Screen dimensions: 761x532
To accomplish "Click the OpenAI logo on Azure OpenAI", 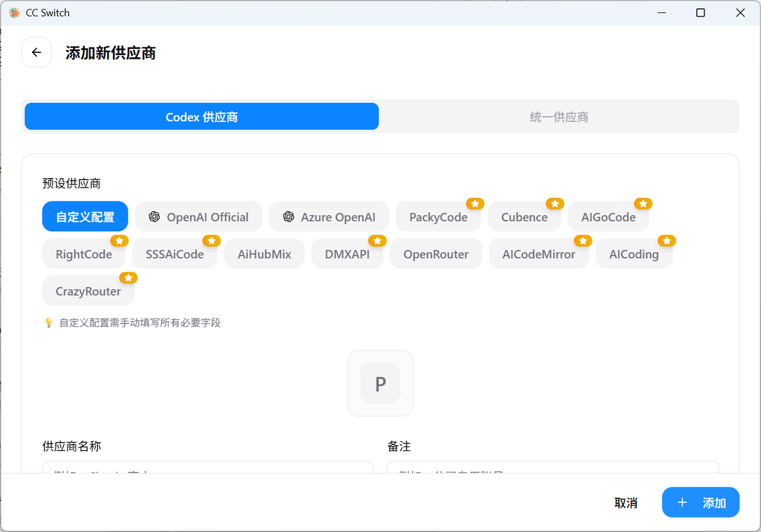I will click(288, 217).
